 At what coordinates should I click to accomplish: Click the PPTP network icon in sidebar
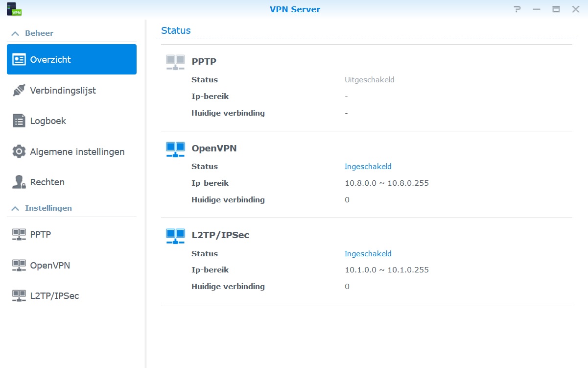19,235
